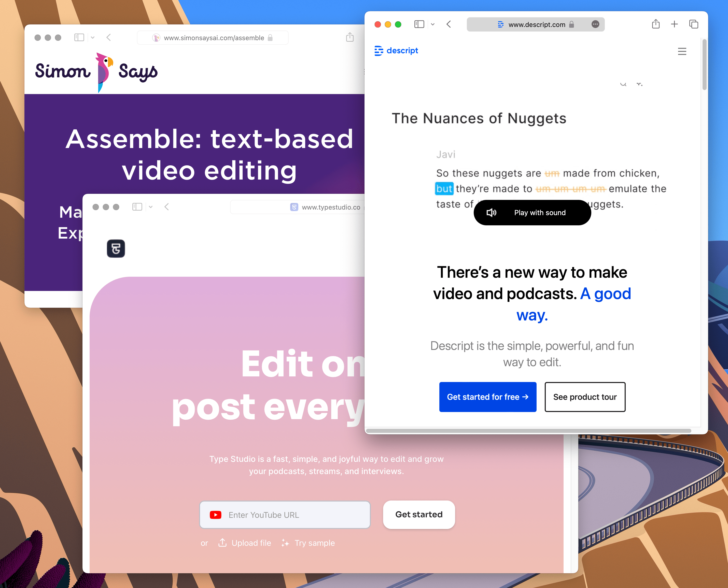
Task: Show tab overview in Descript window
Action: pos(693,24)
